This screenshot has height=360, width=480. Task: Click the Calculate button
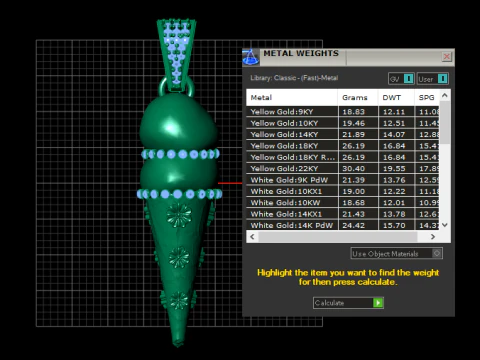[x=348, y=303]
